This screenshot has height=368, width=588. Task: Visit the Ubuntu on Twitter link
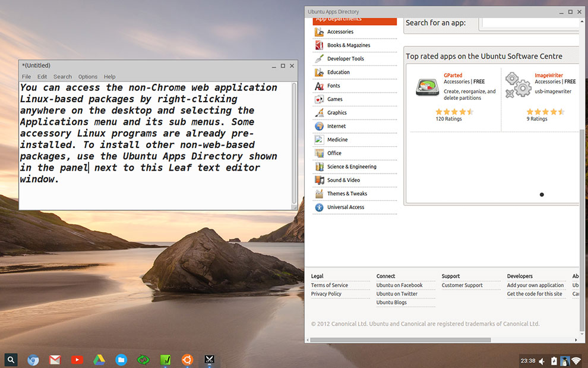(397, 294)
